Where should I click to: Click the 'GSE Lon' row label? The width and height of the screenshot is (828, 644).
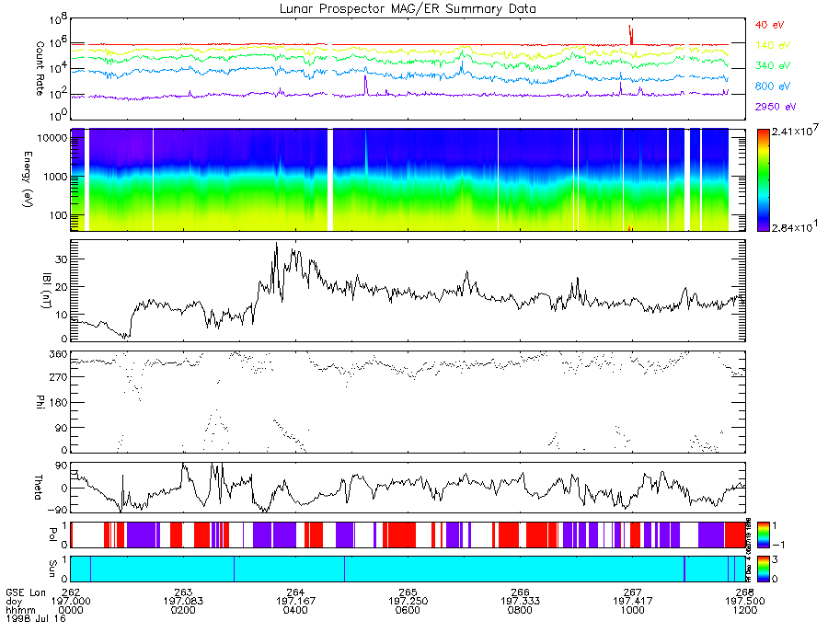(26, 592)
